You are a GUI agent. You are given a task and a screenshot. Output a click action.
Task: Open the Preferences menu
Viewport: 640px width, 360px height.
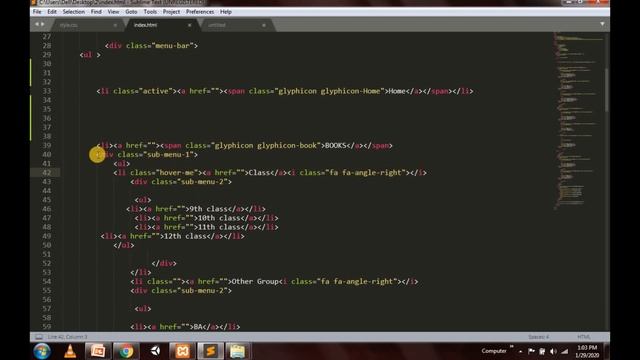pyautogui.click(x=200, y=12)
